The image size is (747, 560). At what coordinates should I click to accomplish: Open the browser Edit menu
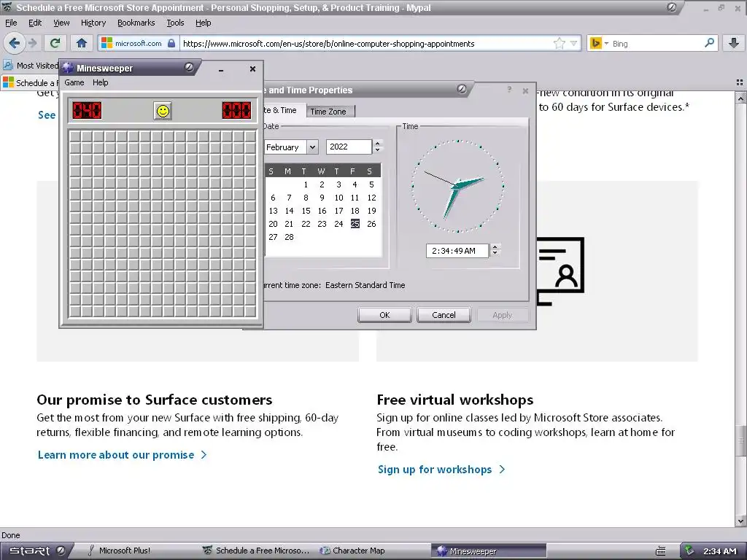click(x=35, y=23)
